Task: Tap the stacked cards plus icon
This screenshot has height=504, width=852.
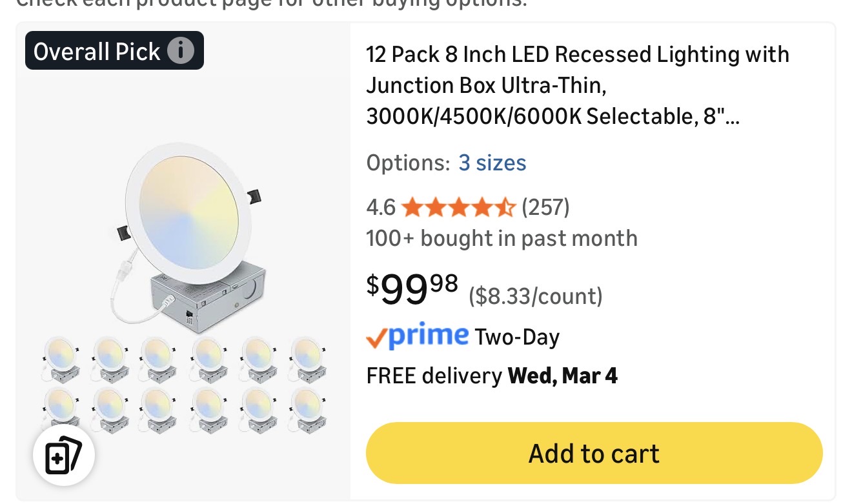Action: coord(64,456)
